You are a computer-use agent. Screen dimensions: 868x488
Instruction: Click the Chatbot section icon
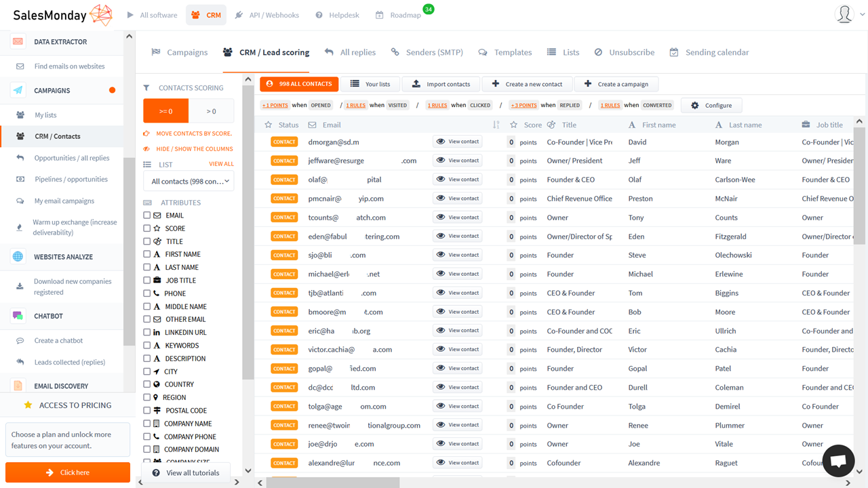[x=18, y=316]
